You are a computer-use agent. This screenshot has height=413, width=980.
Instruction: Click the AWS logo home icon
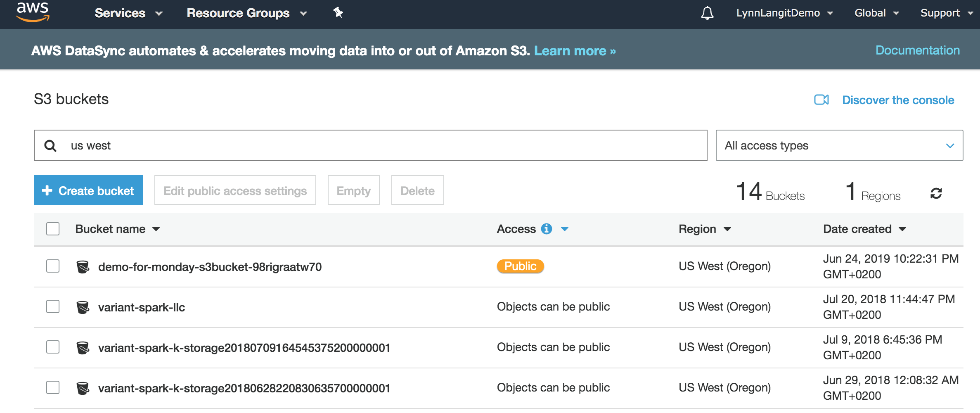point(33,12)
